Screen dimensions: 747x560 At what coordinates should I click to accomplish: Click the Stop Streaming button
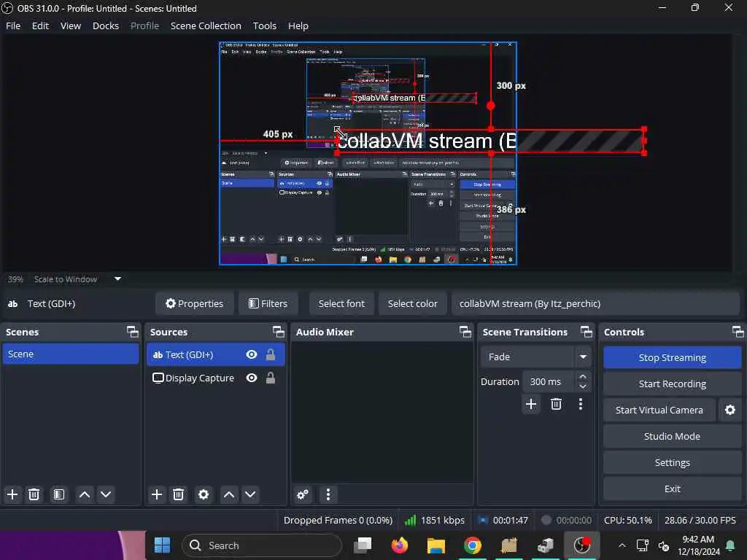click(672, 357)
